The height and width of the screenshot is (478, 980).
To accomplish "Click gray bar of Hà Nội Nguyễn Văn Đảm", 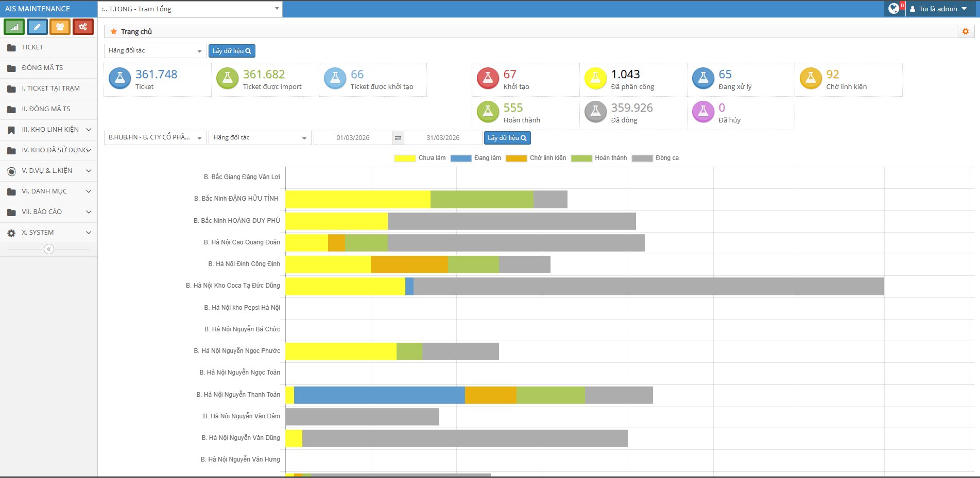I will tap(363, 417).
